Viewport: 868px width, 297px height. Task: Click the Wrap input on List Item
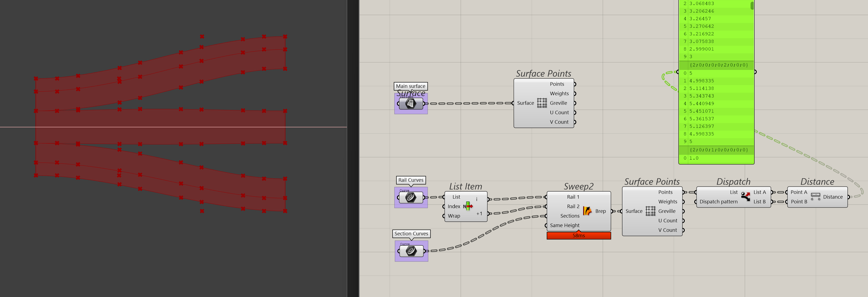coord(453,216)
